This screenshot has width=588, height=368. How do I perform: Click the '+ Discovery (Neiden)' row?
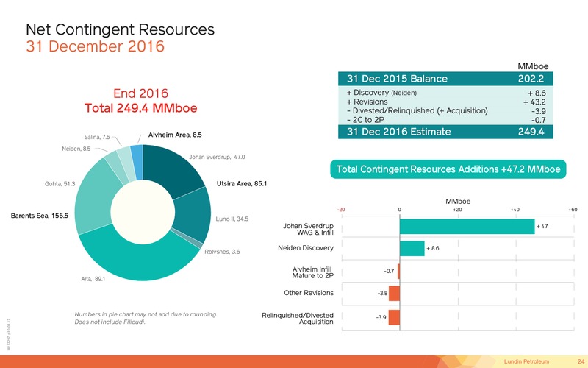[x=445, y=93]
